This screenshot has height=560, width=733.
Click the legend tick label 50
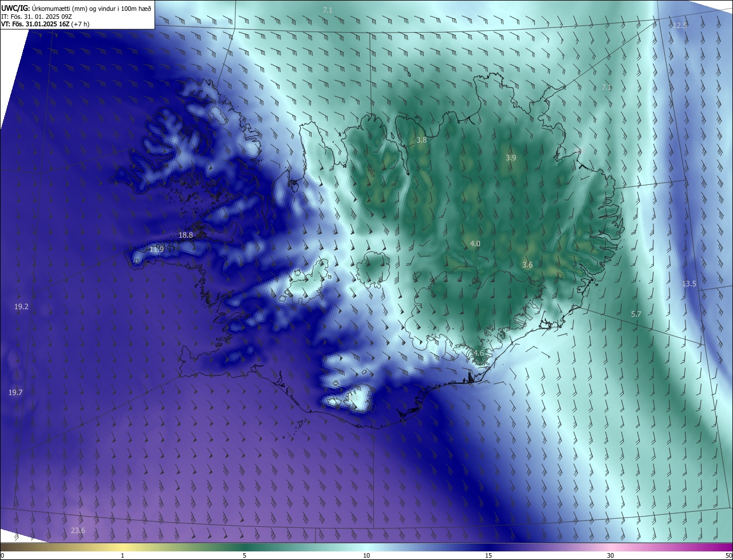click(x=728, y=555)
